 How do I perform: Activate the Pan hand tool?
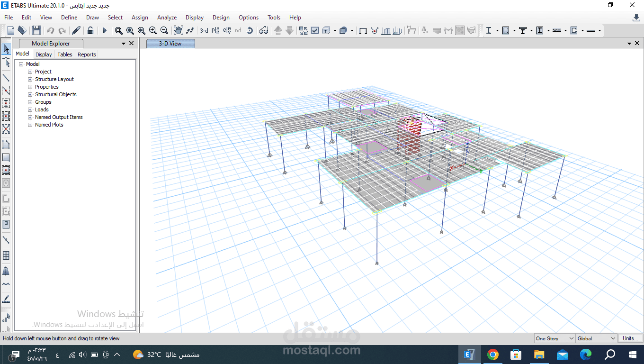178,30
